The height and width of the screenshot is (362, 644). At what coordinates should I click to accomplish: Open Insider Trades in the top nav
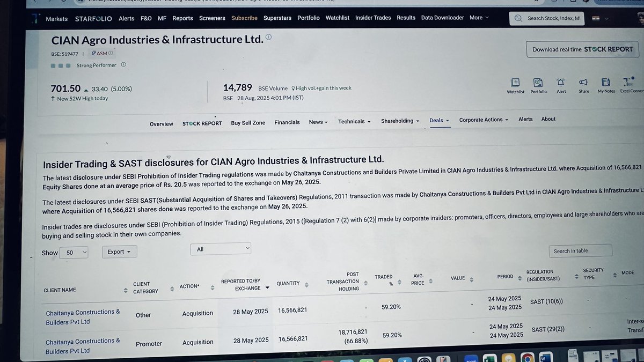coord(373,18)
